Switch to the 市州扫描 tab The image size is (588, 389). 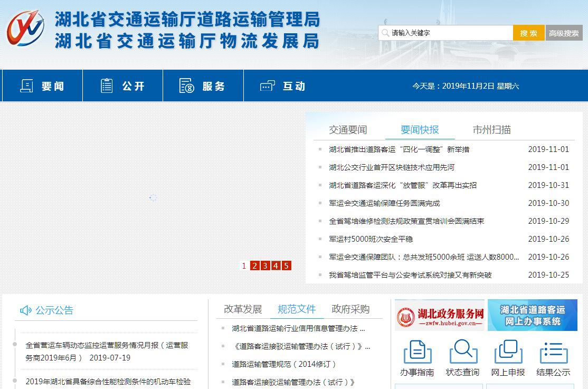(491, 130)
